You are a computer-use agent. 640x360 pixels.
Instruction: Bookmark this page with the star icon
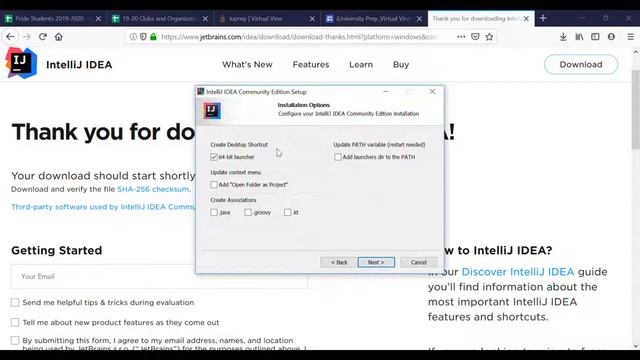pyautogui.click(x=489, y=37)
